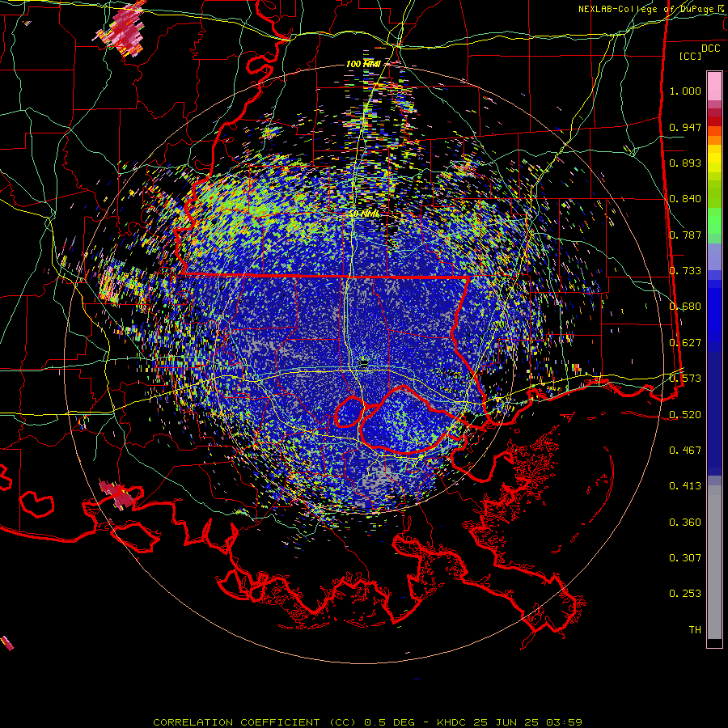Viewport: 728px width, 728px height.
Task: Click the 100 NM range ring label
Action: [x=363, y=64]
